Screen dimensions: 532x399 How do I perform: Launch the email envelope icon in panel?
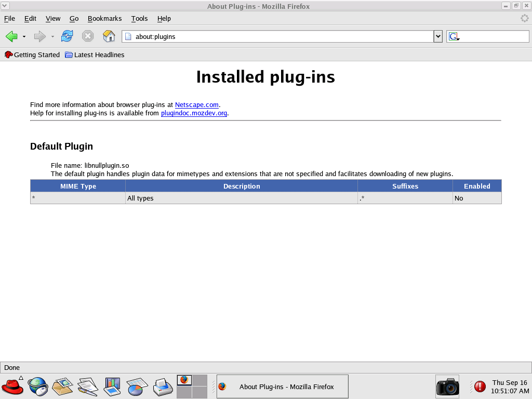[x=63, y=387]
